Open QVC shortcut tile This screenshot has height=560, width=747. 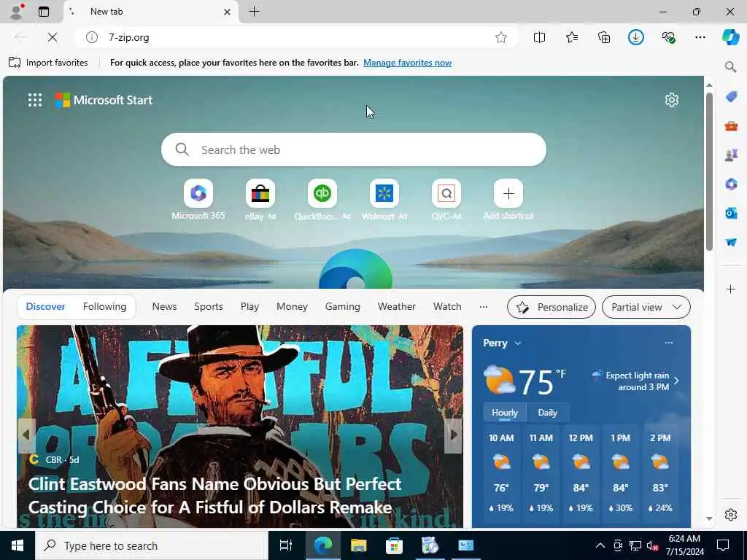click(x=446, y=200)
